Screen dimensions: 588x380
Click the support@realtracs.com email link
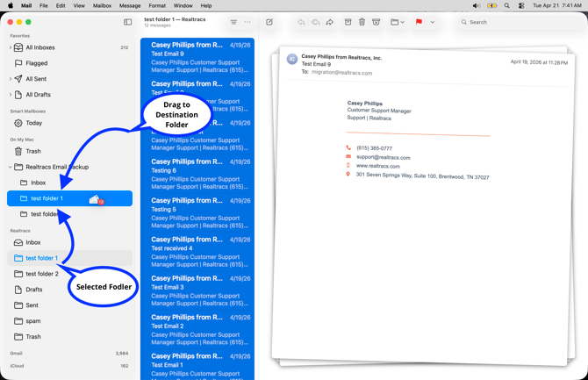(x=384, y=158)
